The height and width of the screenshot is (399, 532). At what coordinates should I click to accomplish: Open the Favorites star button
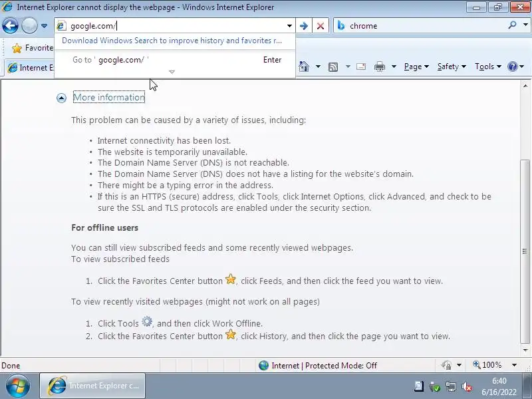point(32,48)
